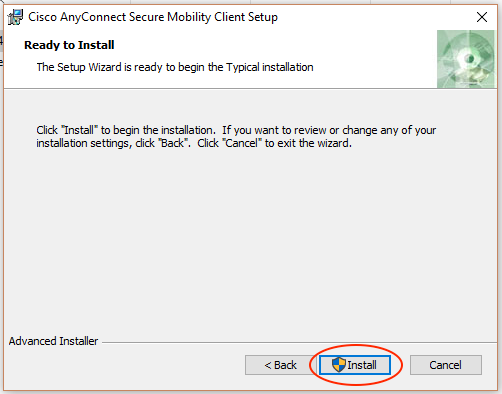
Task: Start installation with the Install button
Action: pyautogui.click(x=355, y=365)
